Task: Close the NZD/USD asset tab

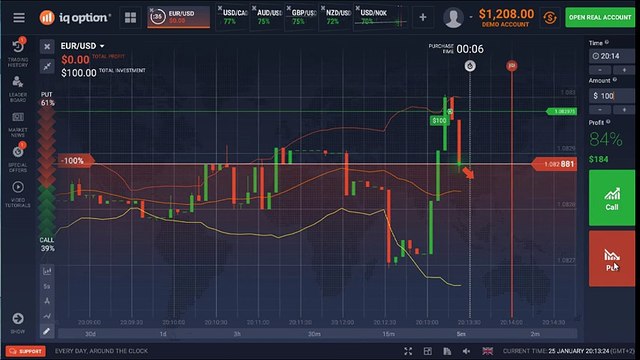Action: tap(323, 8)
